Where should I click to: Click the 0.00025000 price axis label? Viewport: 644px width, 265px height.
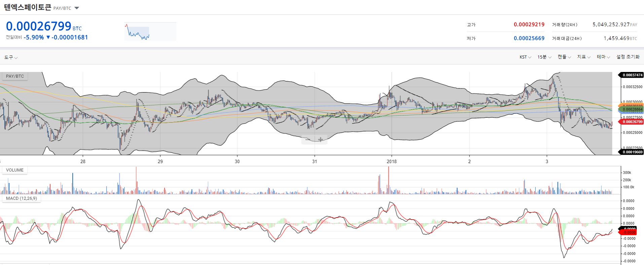point(633,132)
